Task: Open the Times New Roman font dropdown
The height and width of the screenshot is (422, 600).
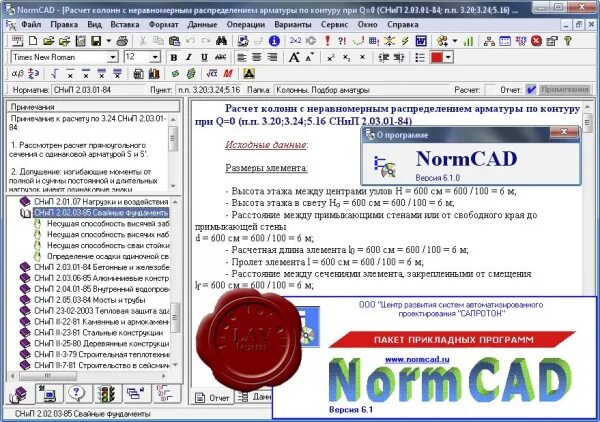Action: coord(113,57)
